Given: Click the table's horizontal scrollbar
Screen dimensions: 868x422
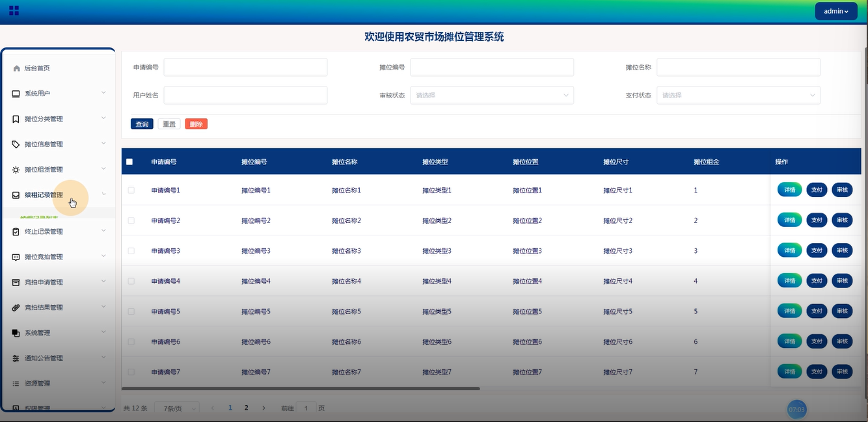Looking at the screenshot, I should [301, 389].
